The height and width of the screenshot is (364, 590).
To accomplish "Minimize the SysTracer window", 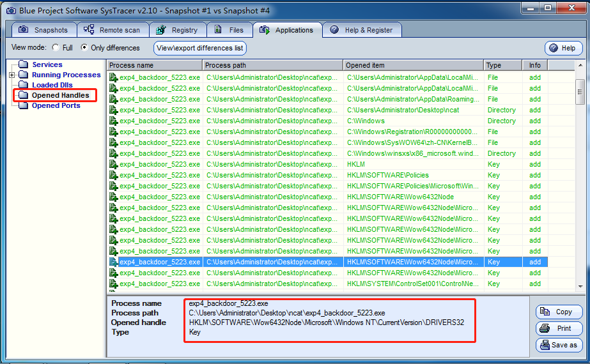I will click(x=531, y=8).
